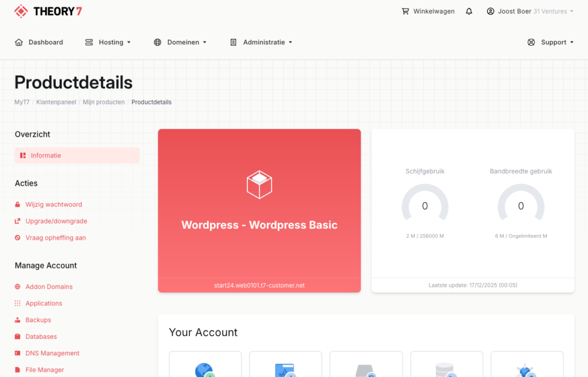Click the Databases icon in sidebar

18,337
